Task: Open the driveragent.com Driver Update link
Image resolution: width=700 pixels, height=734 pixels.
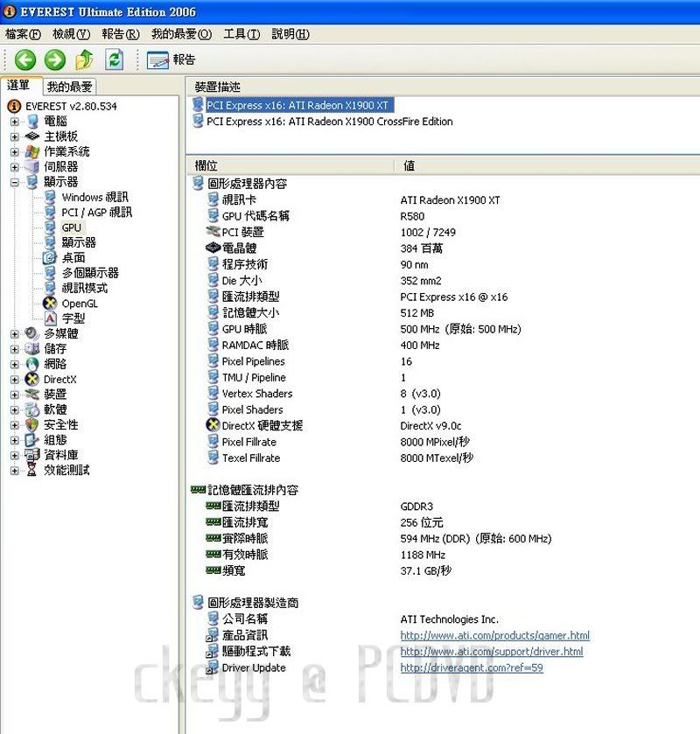Action: pos(472,668)
